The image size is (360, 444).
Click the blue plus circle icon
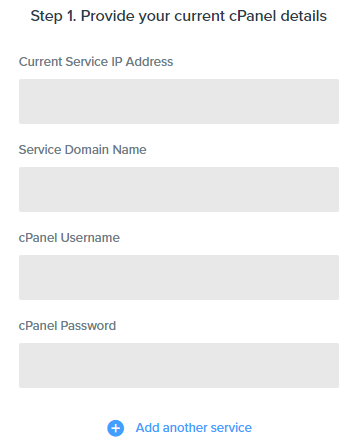pos(115,428)
